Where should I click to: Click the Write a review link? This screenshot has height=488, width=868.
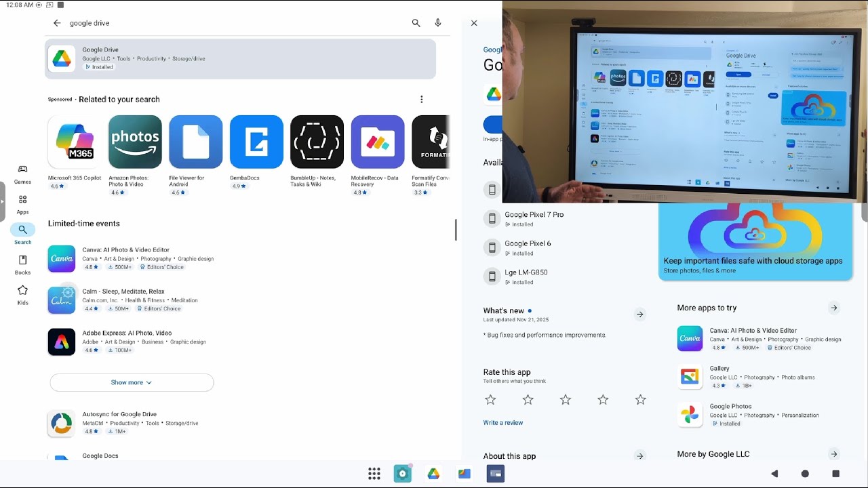click(503, 423)
